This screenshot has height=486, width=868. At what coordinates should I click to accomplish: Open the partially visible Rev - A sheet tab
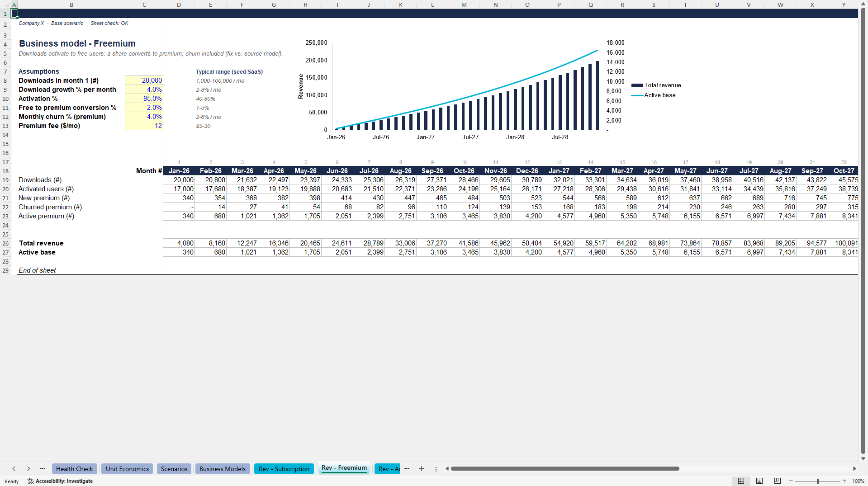(x=388, y=469)
